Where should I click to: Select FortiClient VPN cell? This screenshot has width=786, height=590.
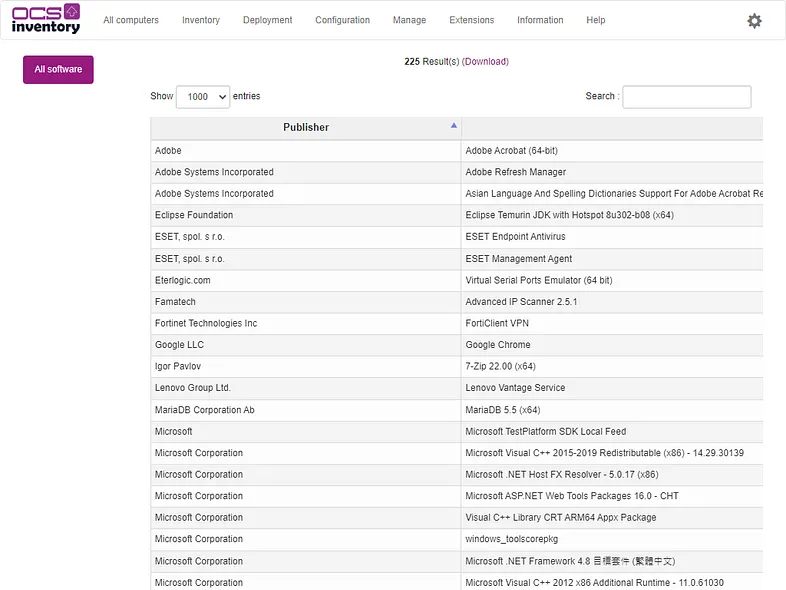612,323
